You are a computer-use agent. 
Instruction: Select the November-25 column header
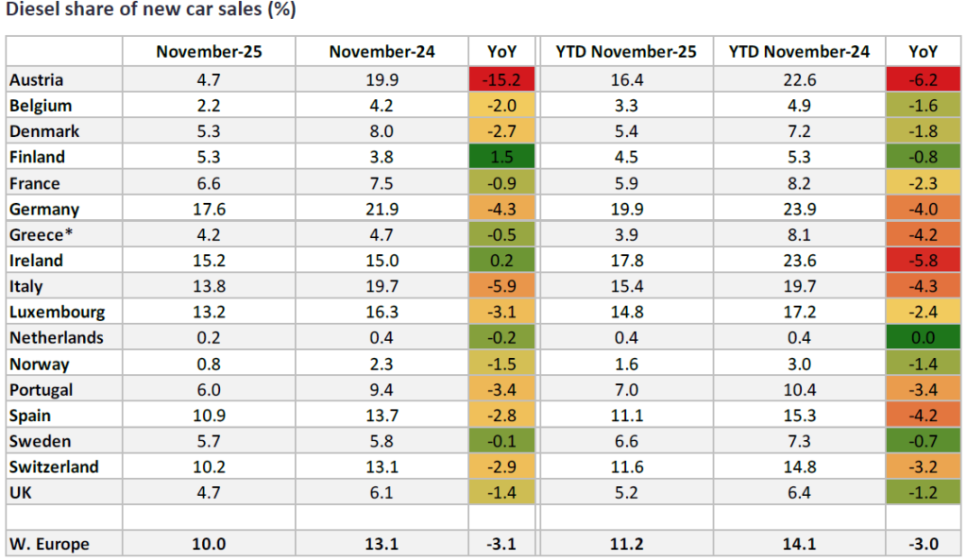[x=208, y=51]
